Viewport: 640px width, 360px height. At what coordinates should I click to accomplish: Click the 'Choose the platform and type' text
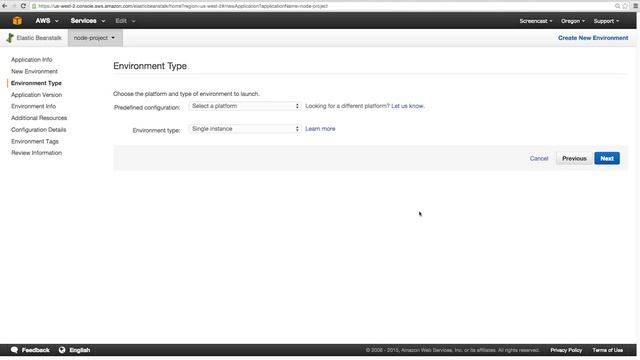(186, 94)
